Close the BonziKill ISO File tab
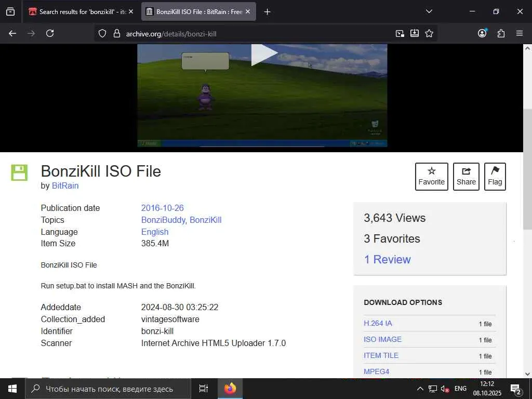The width and height of the screenshot is (532, 399). tap(248, 11)
